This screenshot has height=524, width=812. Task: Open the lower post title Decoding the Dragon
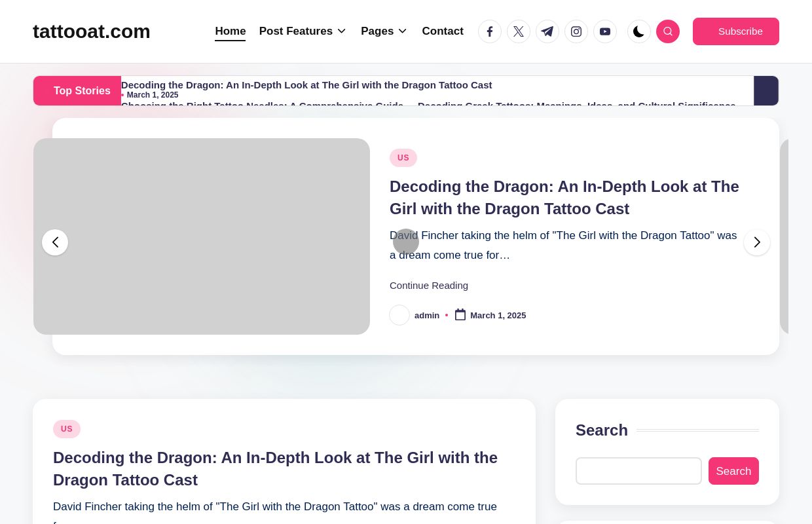pos(275,469)
